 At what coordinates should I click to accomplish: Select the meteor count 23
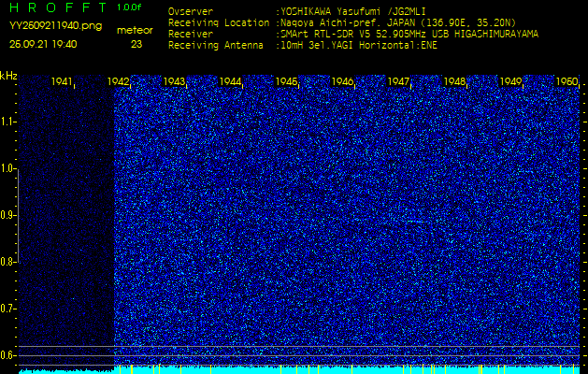(136, 44)
